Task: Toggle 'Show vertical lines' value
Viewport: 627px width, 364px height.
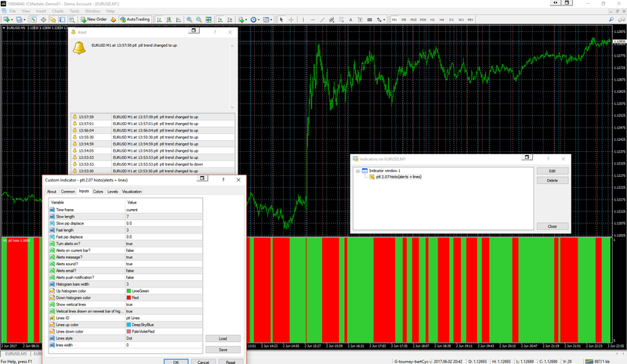Action: (x=130, y=305)
